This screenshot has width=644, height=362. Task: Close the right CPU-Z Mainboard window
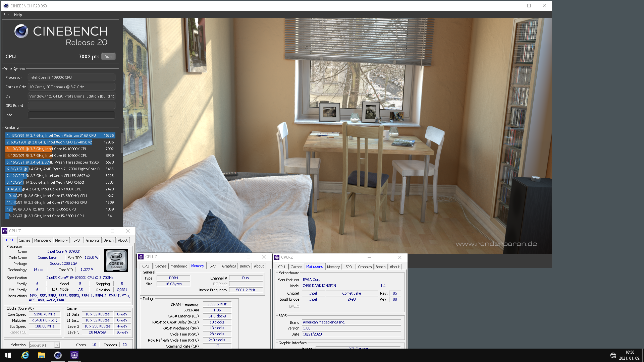400,257
